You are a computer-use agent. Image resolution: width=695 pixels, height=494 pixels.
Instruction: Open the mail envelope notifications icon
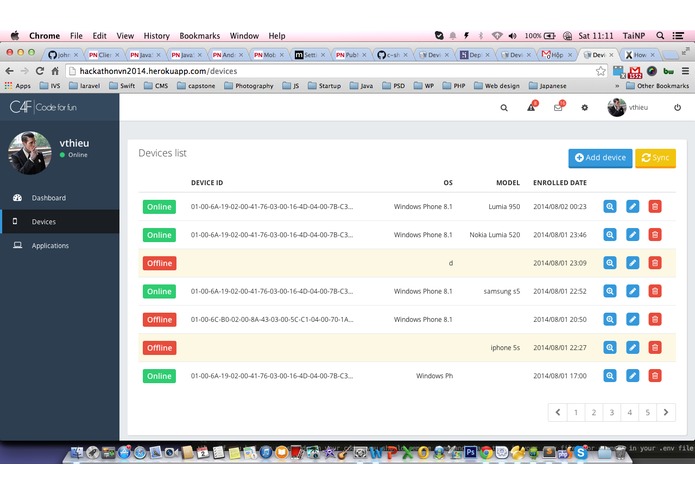click(x=559, y=107)
